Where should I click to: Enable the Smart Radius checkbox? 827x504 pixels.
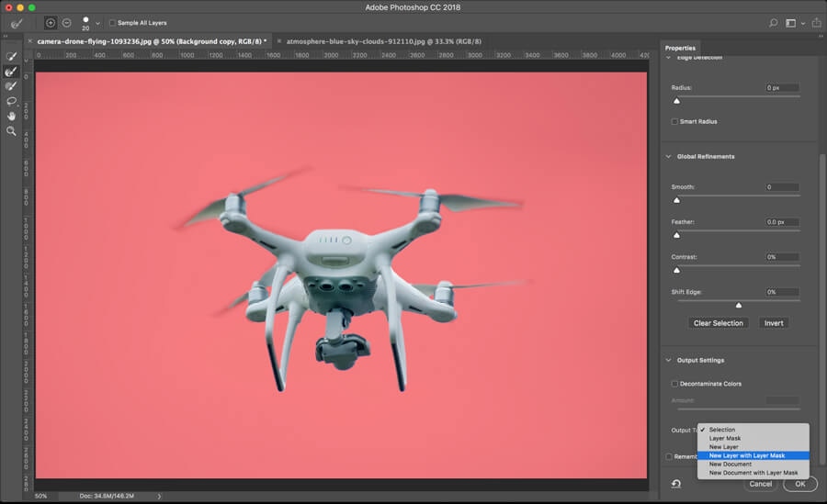(674, 121)
